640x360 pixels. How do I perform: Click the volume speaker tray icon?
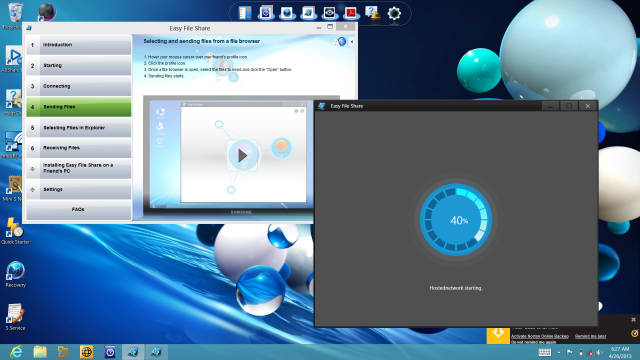(x=600, y=352)
